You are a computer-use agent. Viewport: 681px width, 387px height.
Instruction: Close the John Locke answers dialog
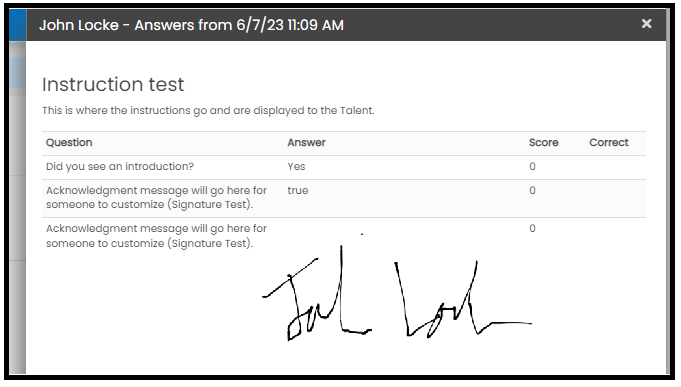pyautogui.click(x=646, y=23)
